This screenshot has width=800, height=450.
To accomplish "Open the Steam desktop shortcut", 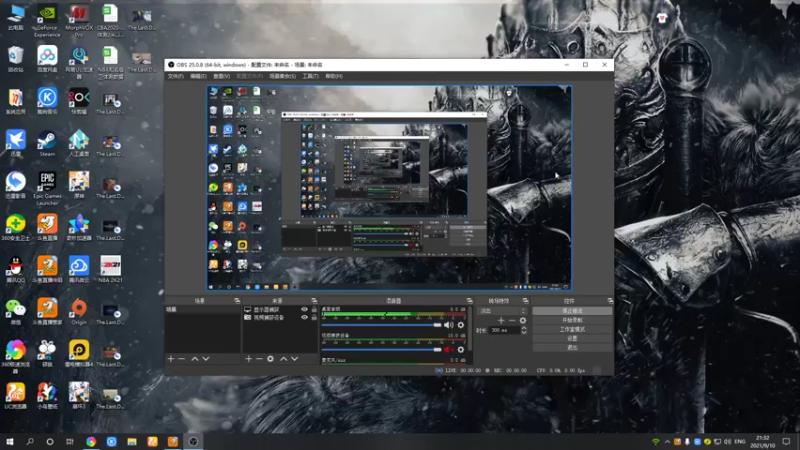I will [x=47, y=143].
